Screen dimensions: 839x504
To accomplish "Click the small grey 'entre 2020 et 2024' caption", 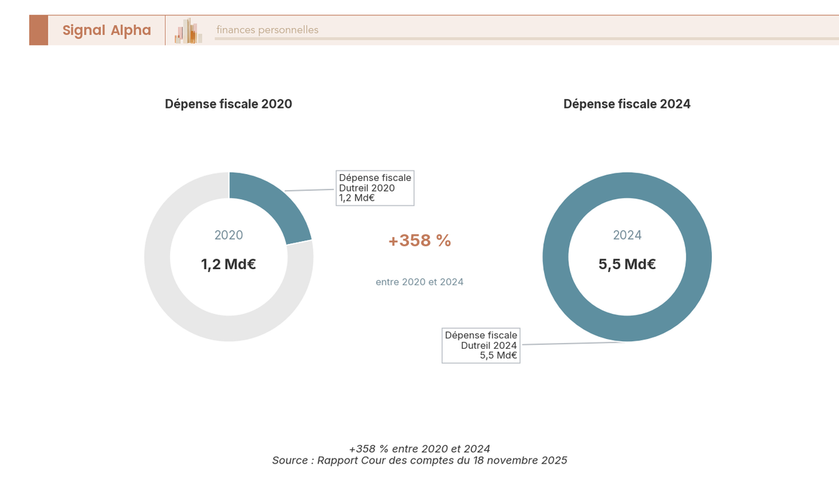I will click(x=419, y=282).
